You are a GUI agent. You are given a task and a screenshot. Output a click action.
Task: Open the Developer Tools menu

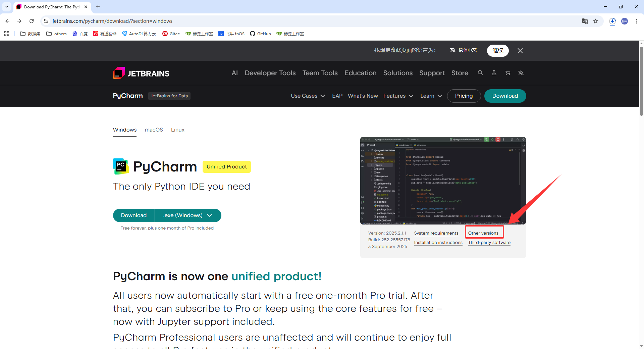coord(270,73)
